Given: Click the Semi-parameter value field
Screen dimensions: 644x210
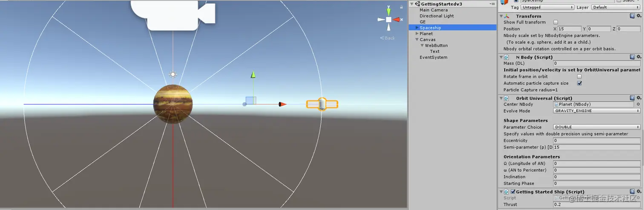Looking at the screenshot, I should (597, 147).
